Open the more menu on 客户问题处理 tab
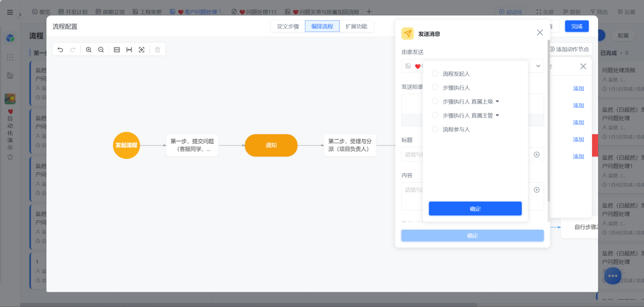The height and width of the screenshot is (307, 644). tap(220, 12)
